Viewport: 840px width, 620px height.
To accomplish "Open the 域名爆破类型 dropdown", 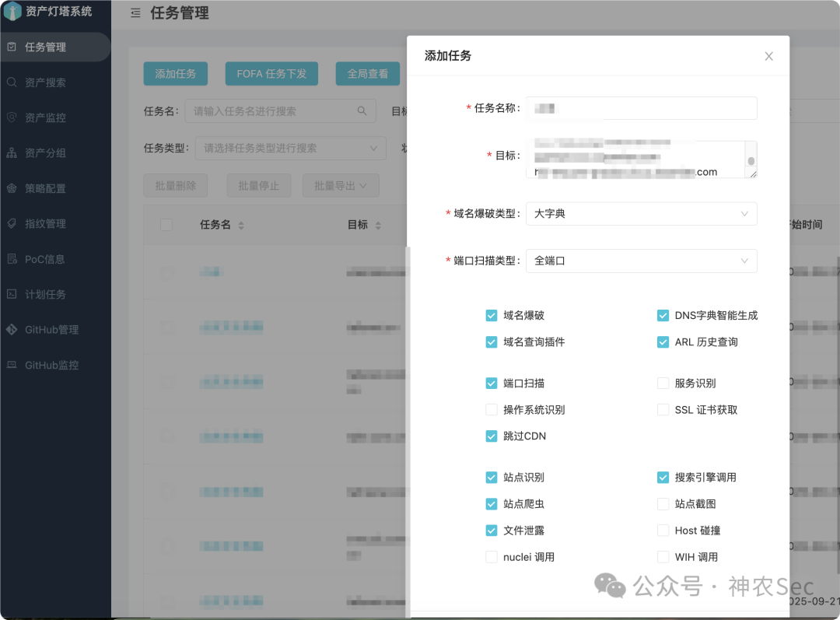I will tap(641, 213).
